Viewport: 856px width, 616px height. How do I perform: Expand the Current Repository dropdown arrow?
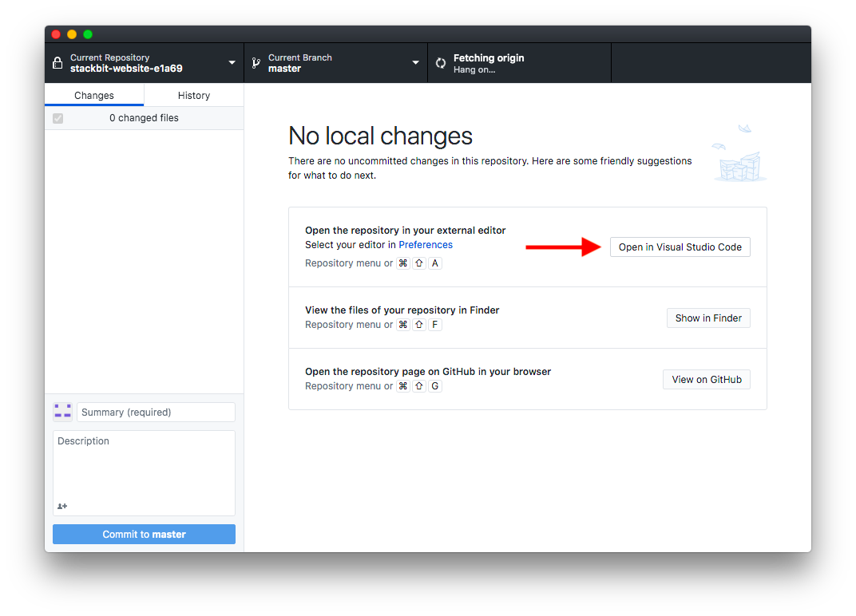pyautogui.click(x=232, y=63)
